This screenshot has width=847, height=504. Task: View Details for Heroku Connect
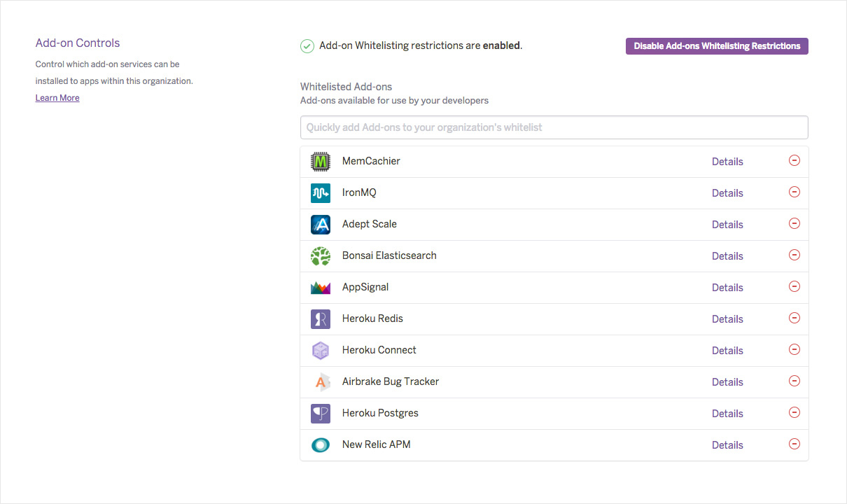click(727, 350)
